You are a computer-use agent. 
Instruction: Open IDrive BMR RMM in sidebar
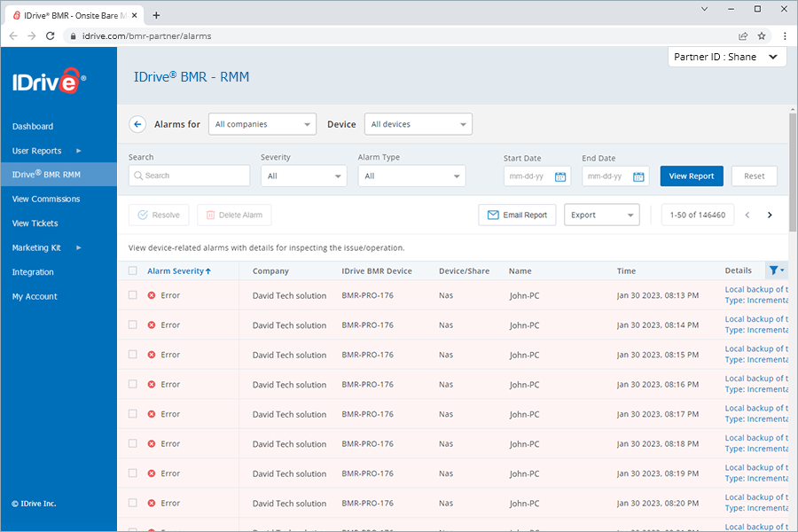point(59,174)
